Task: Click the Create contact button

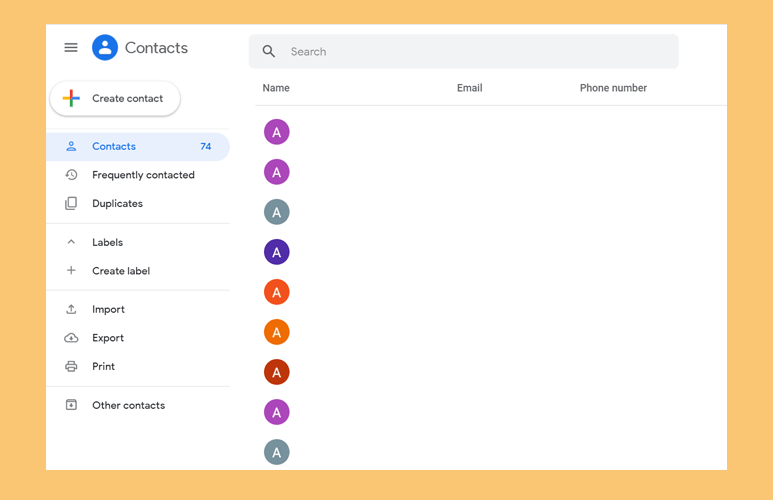Action: (x=115, y=99)
